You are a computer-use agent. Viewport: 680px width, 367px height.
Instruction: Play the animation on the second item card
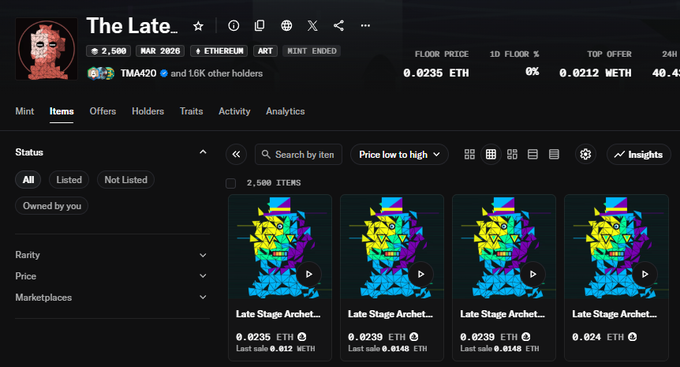pos(421,274)
